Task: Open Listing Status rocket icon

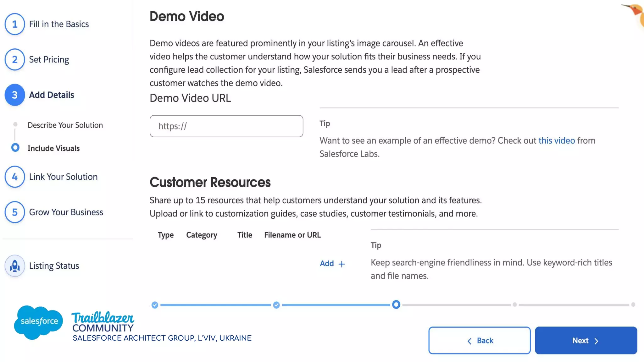Action: (15, 266)
